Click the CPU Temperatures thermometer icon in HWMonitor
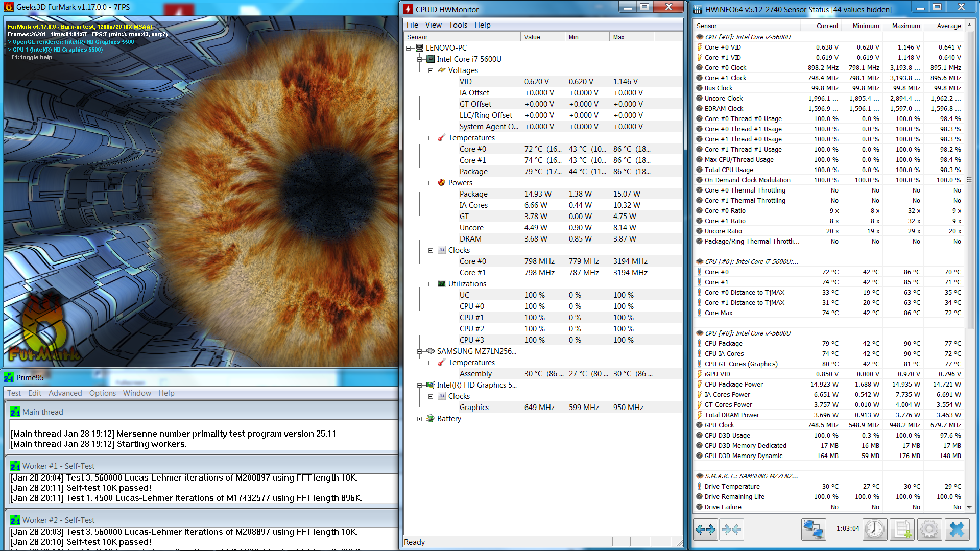 click(442, 138)
